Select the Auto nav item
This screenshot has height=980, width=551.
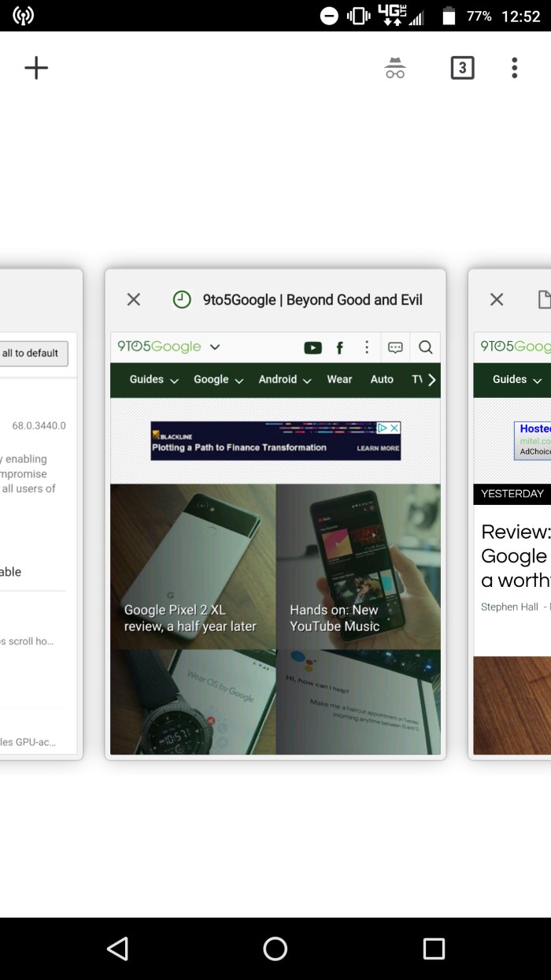coord(382,380)
